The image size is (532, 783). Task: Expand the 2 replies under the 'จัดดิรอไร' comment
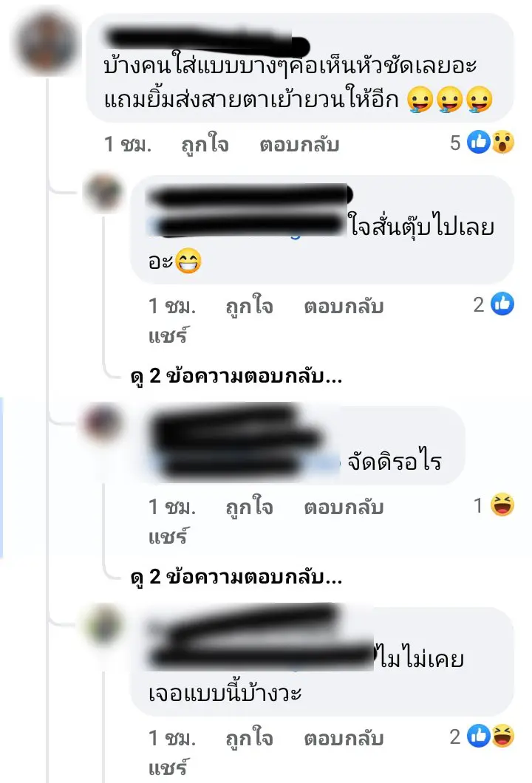236,577
